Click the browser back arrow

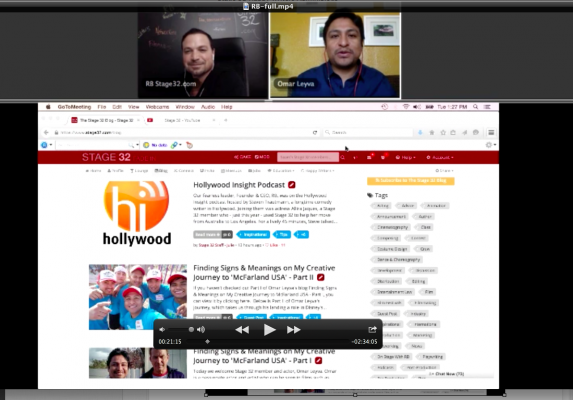[46, 132]
